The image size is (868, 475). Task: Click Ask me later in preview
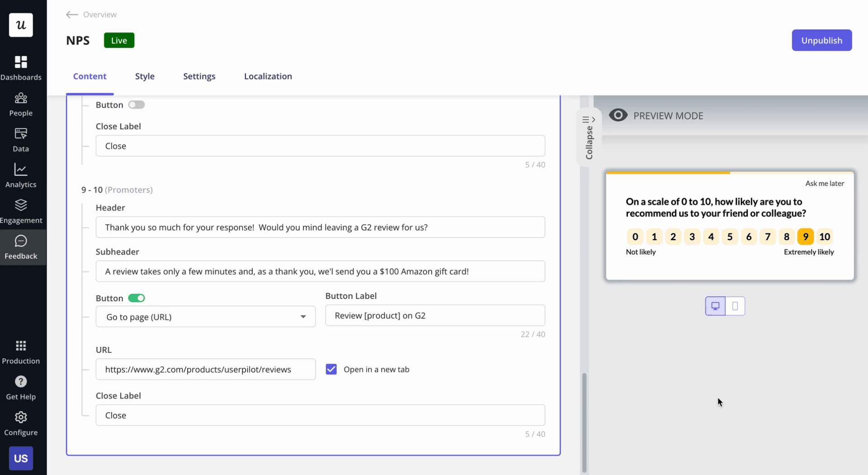pyautogui.click(x=825, y=183)
